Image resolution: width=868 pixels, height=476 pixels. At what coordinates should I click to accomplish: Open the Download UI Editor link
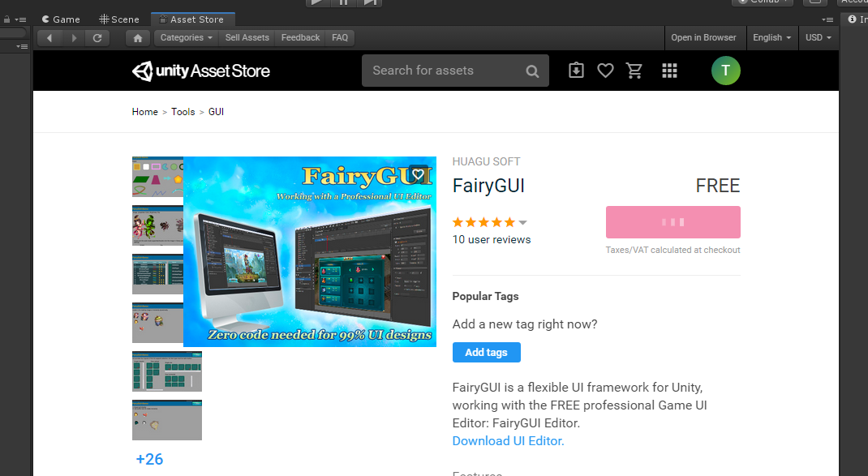pos(508,441)
